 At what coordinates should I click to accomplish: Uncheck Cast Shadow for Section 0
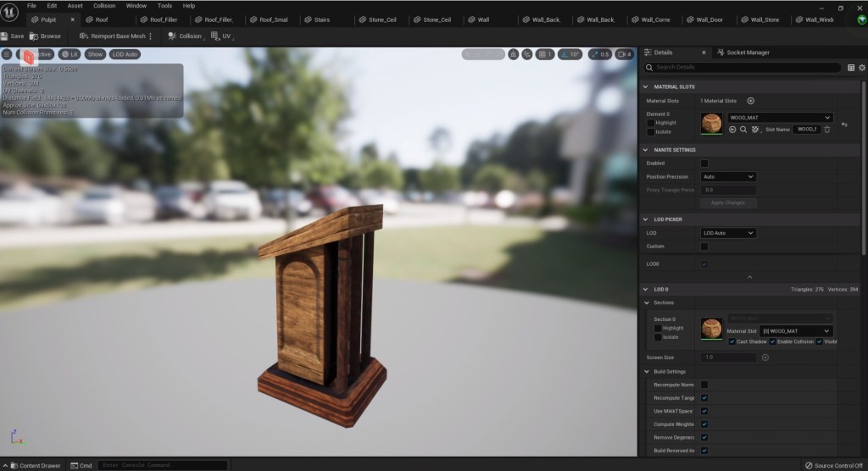coord(732,341)
